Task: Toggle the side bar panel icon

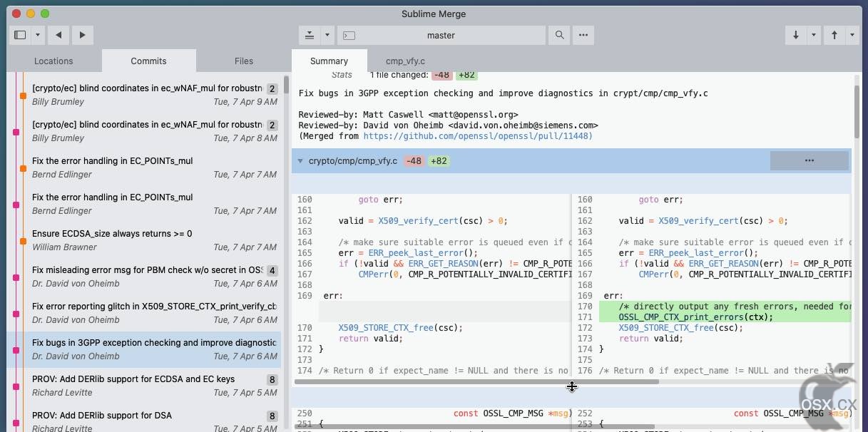Action: coord(20,35)
